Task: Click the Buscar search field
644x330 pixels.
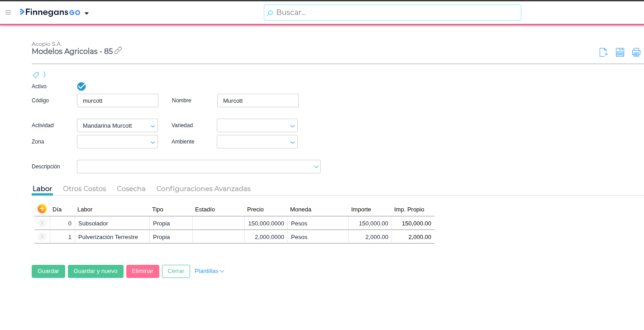Action: click(x=392, y=13)
